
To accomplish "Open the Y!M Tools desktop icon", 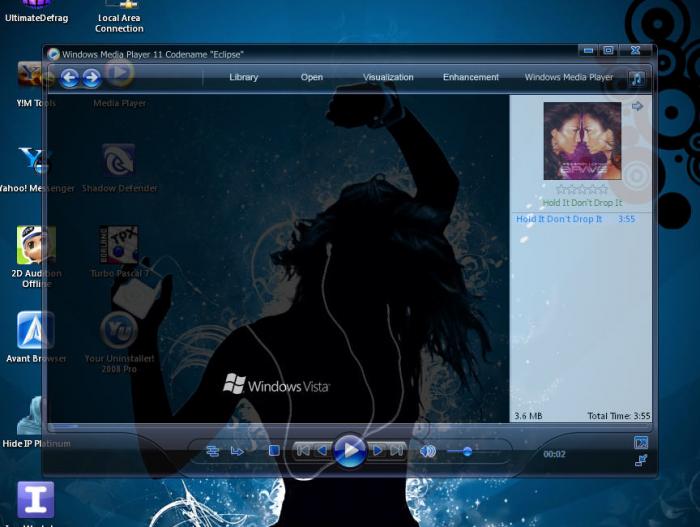I will tap(34, 84).
